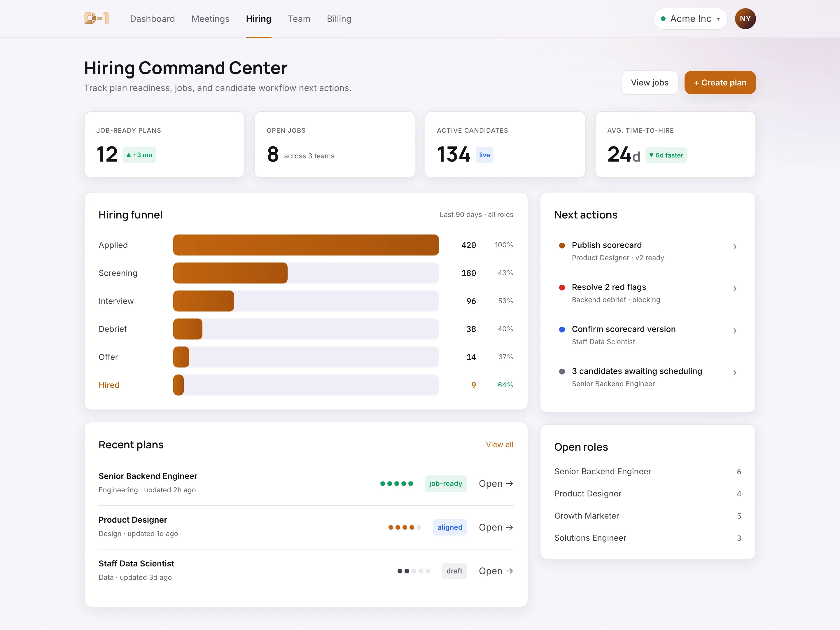Click the green status dot beside Acme Inc
The image size is (840, 630).
click(663, 19)
